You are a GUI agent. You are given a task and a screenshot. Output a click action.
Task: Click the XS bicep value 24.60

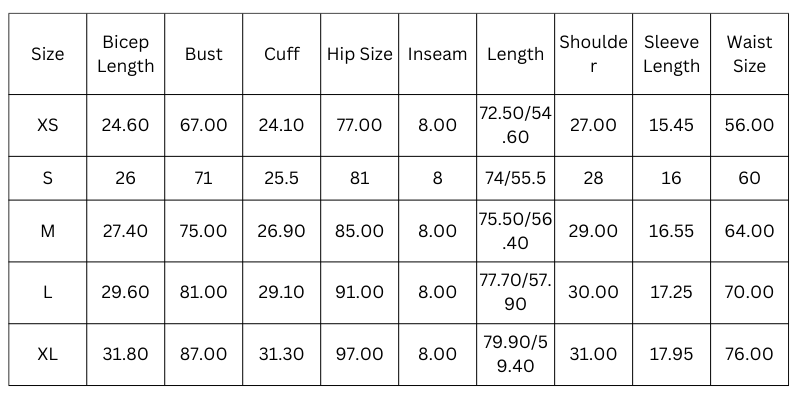coord(126,125)
